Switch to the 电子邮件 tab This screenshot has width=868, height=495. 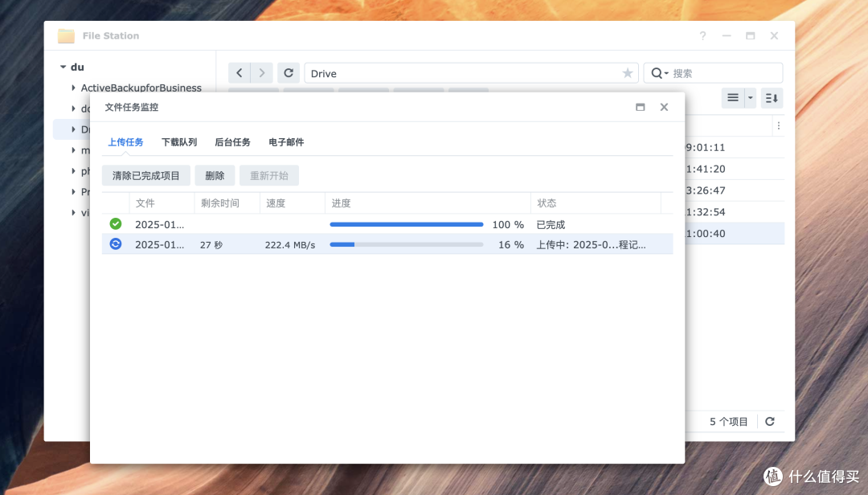pyautogui.click(x=286, y=142)
